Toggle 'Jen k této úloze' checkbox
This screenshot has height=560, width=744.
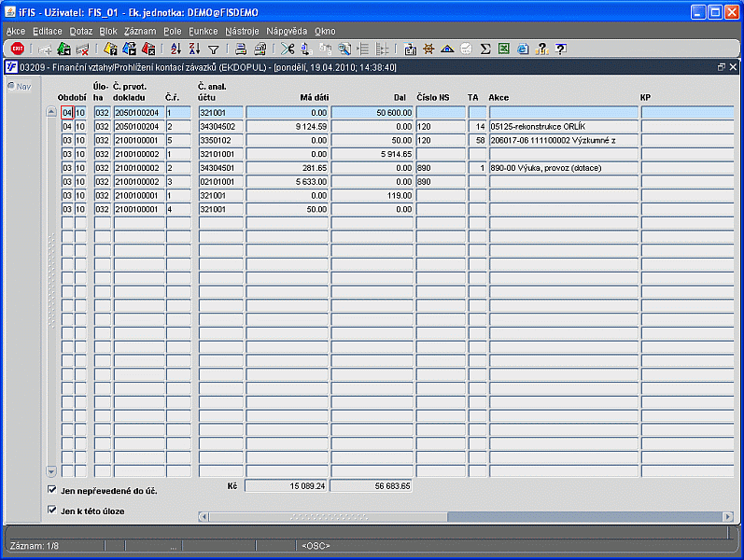pyautogui.click(x=52, y=511)
